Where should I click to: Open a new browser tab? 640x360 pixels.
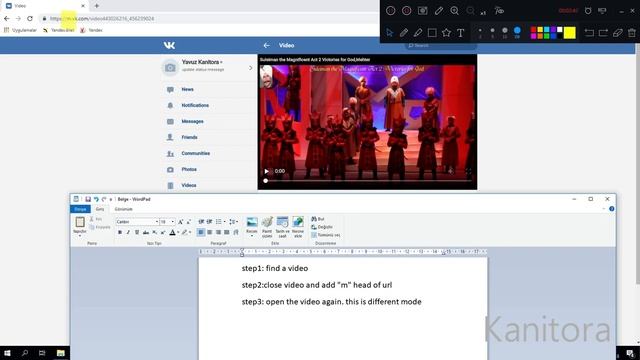click(97, 6)
